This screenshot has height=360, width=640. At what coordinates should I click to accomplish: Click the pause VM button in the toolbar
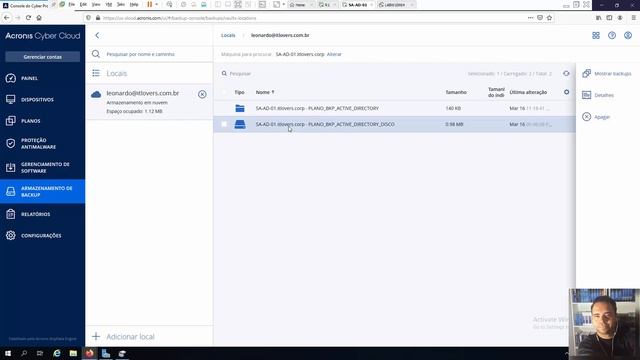click(x=150, y=4)
